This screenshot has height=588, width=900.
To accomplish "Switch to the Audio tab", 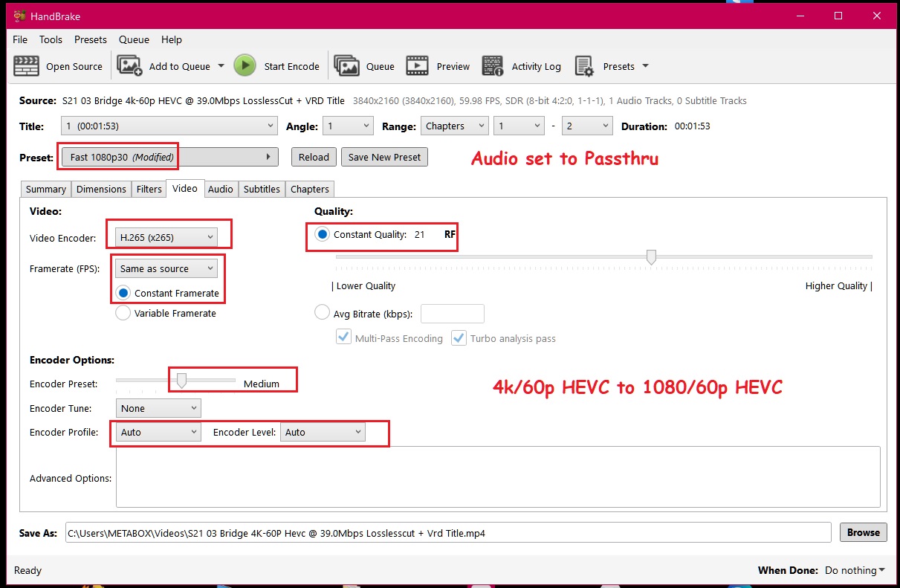I will click(x=221, y=189).
